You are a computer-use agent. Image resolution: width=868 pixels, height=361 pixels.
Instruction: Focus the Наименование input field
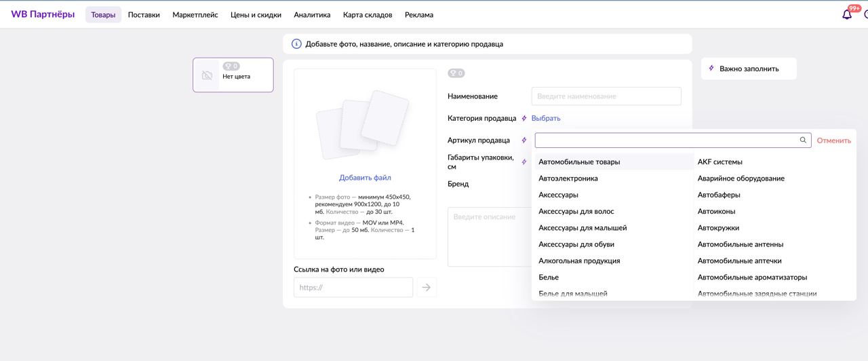(x=606, y=96)
